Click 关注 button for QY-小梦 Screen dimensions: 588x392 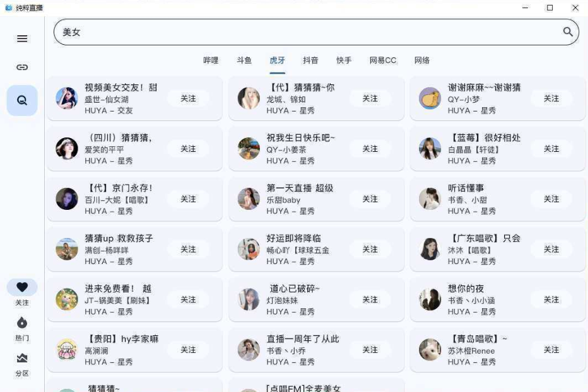(x=551, y=98)
